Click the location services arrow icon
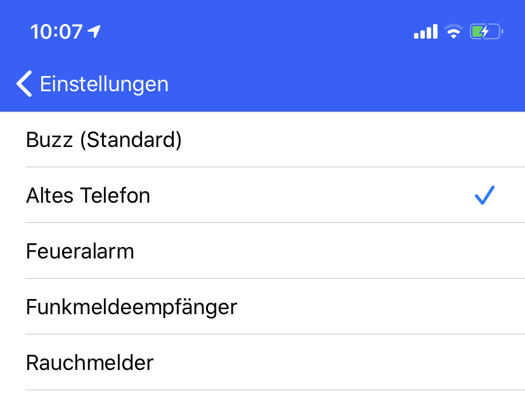Image resolution: width=525 pixels, height=420 pixels. click(x=94, y=31)
